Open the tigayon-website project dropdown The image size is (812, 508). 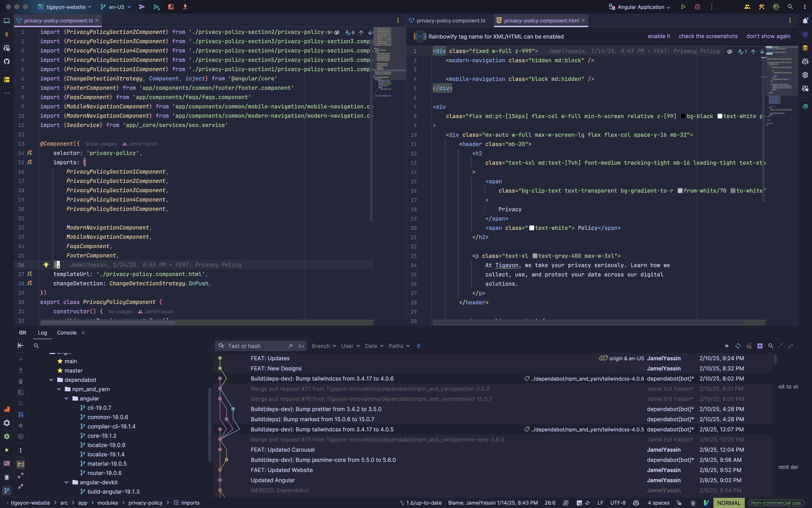click(x=65, y=7)
